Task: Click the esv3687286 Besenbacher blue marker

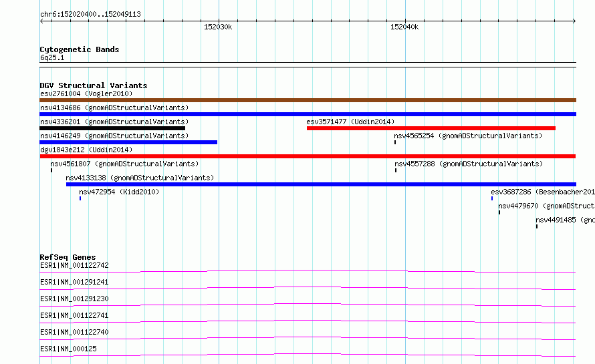Action: (492, 198)
